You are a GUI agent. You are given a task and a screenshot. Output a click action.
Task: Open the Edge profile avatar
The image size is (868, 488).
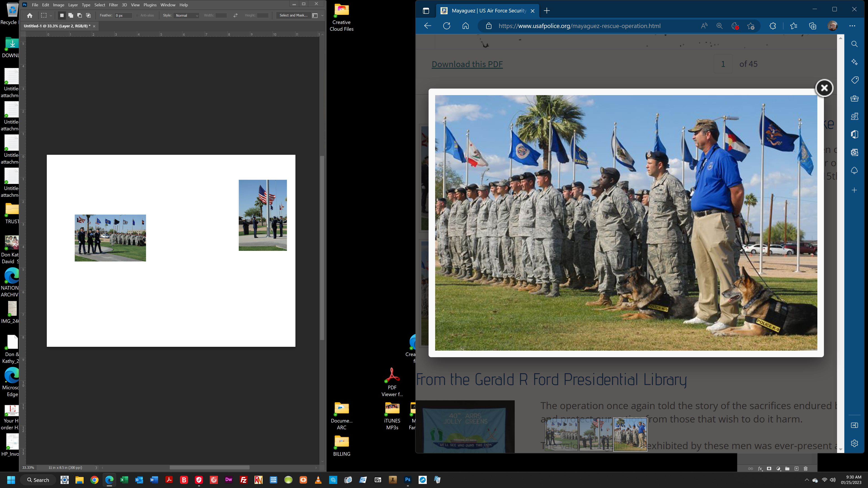coord(832,26)
